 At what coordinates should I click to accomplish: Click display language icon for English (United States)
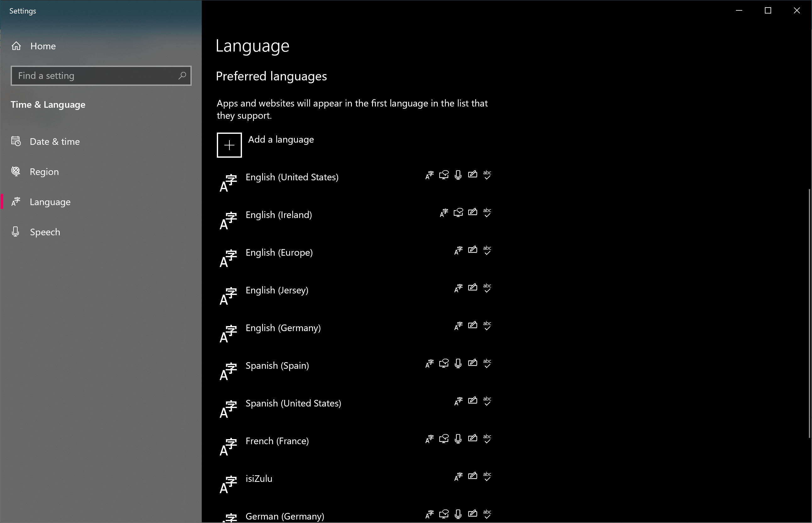tap(430, 175)
